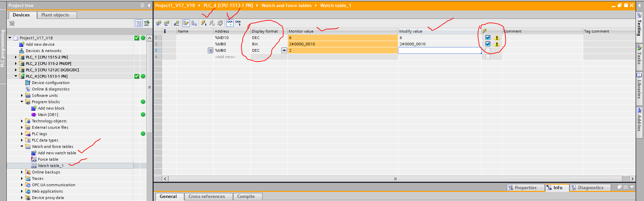Click Modify with trigger icon
644x201 pixels.
(x=212, y=23)
